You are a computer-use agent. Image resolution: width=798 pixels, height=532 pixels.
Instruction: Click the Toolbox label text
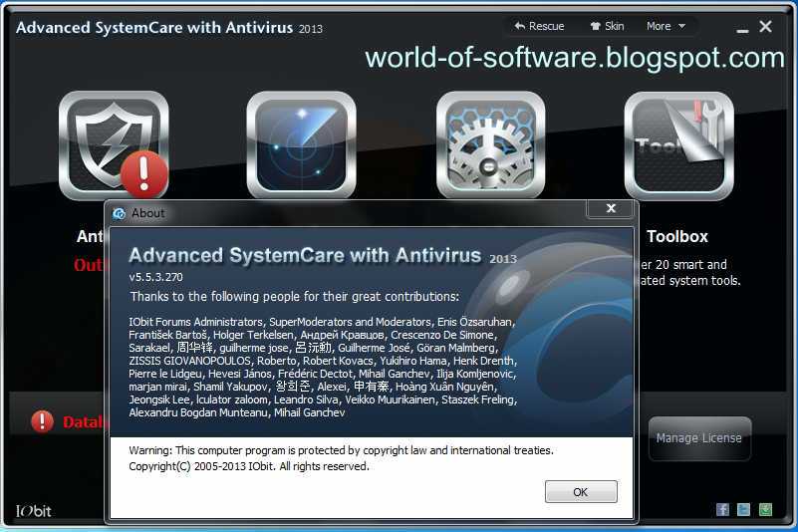point(677,236)
